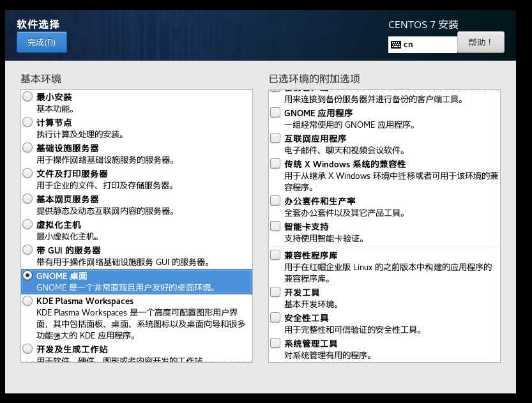
Task: Click the 帮助！ button
Action: pyautogui.click(x=480, y=42)
